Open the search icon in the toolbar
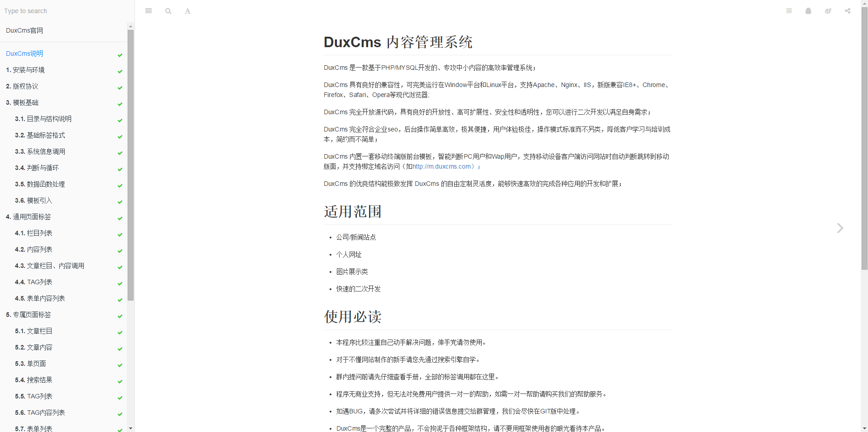868x432 pixels. [168, 11]
